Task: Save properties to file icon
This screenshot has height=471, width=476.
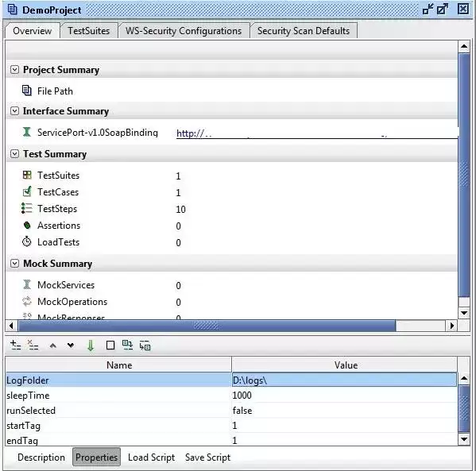Action: [x=145, y=346]
